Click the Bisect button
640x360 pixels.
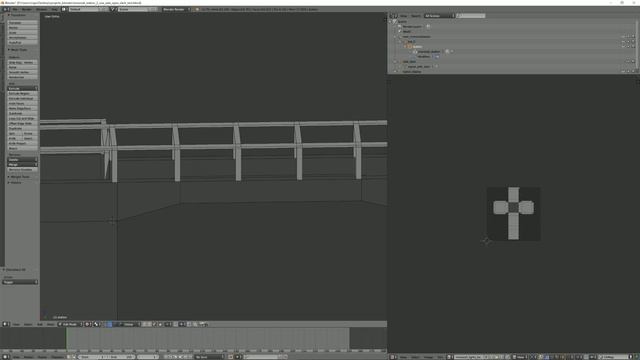22,148
